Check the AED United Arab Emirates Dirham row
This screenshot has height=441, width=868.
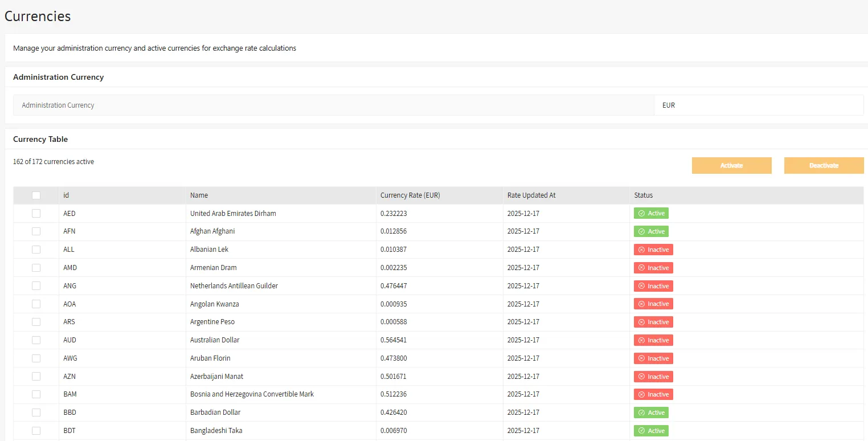[36, 213]
